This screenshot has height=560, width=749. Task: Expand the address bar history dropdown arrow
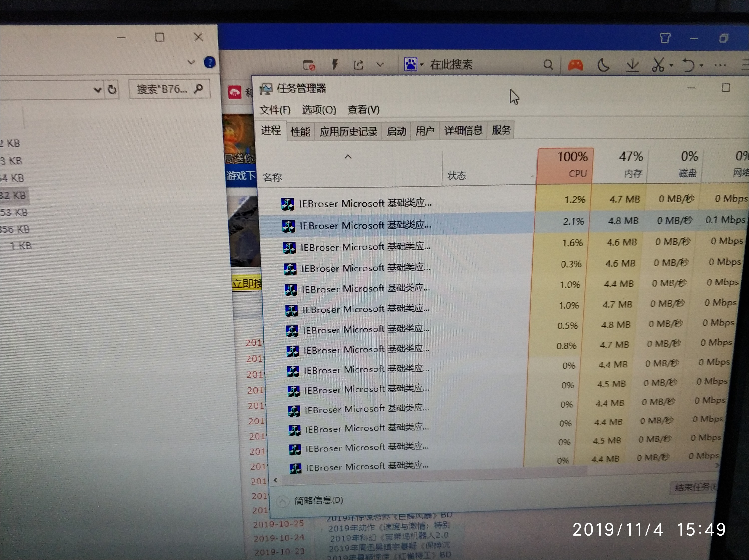[97, 90]
